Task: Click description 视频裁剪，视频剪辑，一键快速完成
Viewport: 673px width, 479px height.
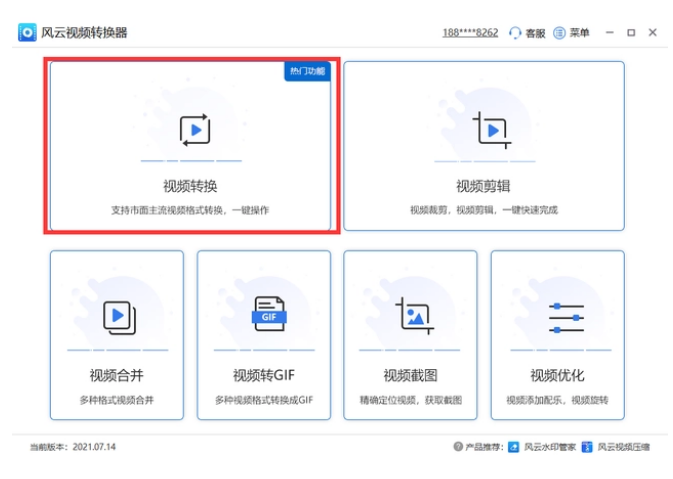Action: tap(484, 210)
